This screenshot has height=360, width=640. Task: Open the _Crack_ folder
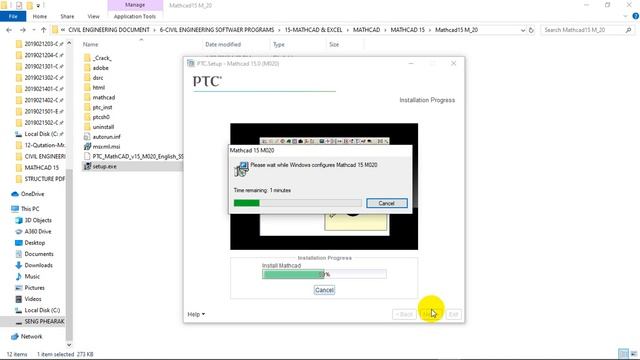[98, 58]
